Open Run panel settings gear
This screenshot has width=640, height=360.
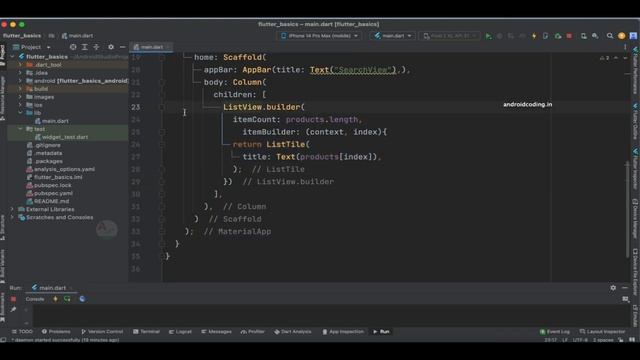click(x=613, y=288)
